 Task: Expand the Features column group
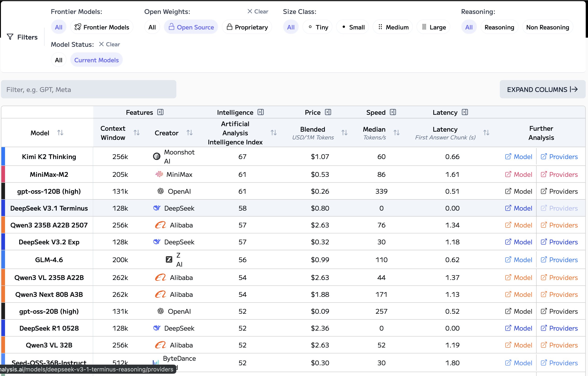(160, 112)
